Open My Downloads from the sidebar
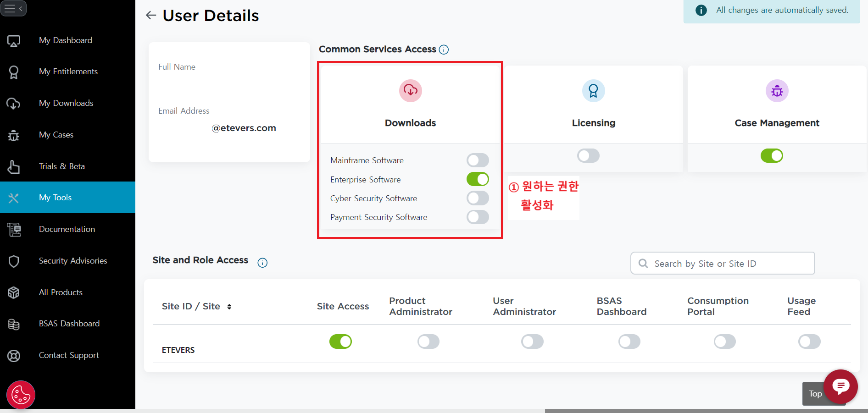 66,103
